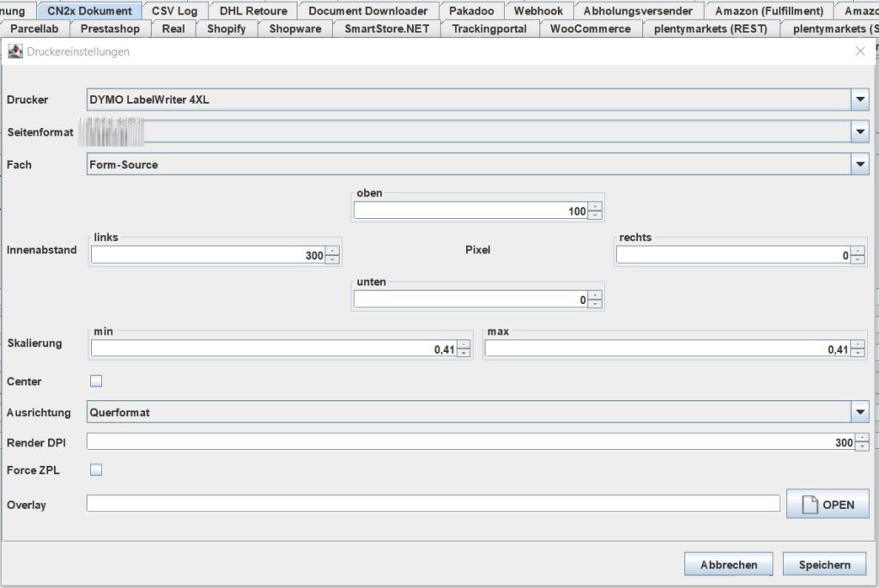Click the Render DPI field showing 300

[471, 442]
